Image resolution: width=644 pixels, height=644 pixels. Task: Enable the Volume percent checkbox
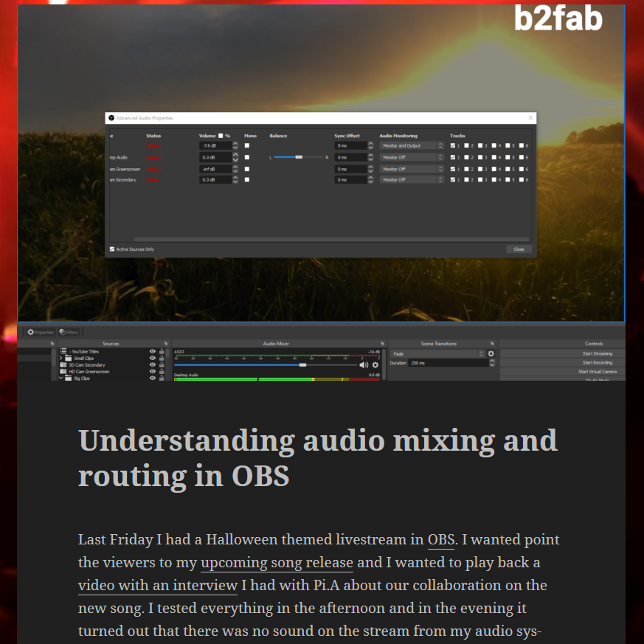[x=221, y=136]
